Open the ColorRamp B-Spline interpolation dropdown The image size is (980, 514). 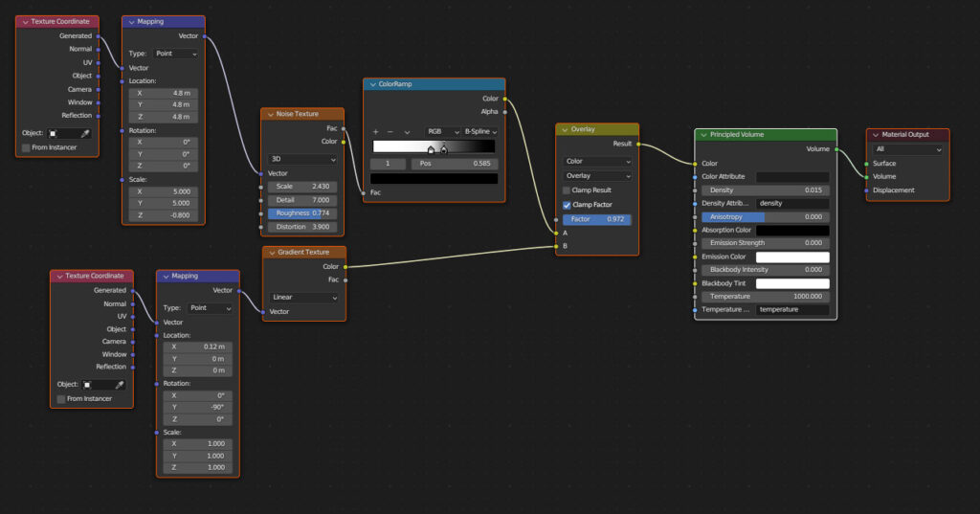pyautogui.click(x=480, y=132)
